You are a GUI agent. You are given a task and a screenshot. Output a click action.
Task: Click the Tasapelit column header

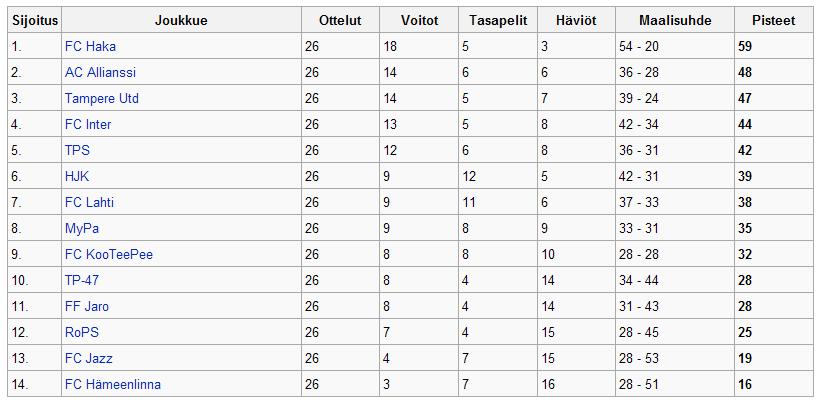pyautogui.click(x=498, y=20)
